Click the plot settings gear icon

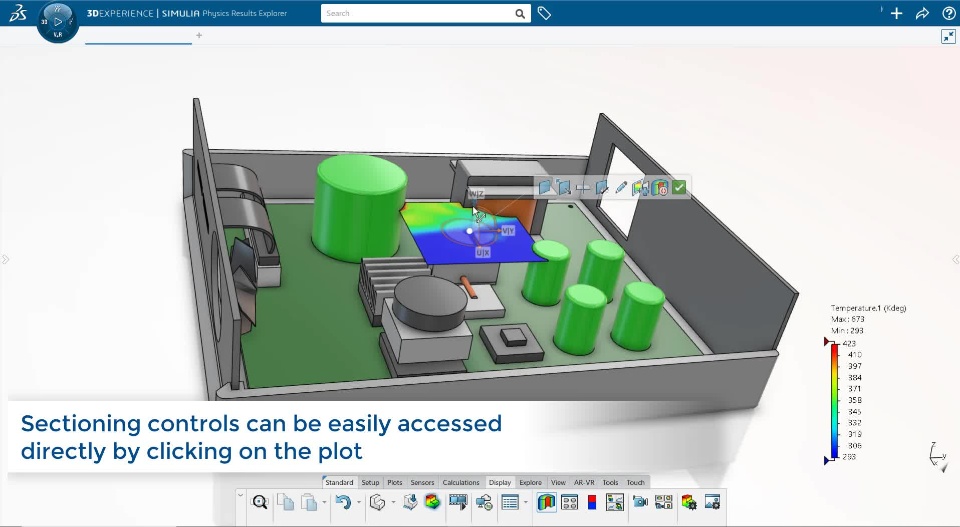tap(689, 503)
